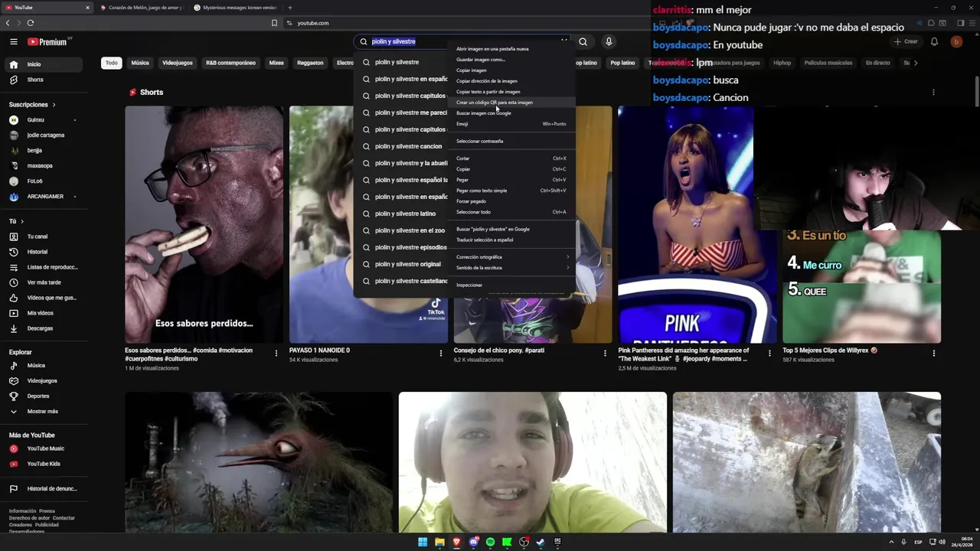Show hidden system tray icons chevron
The image size is (980, 551).
tap(891, 542)
